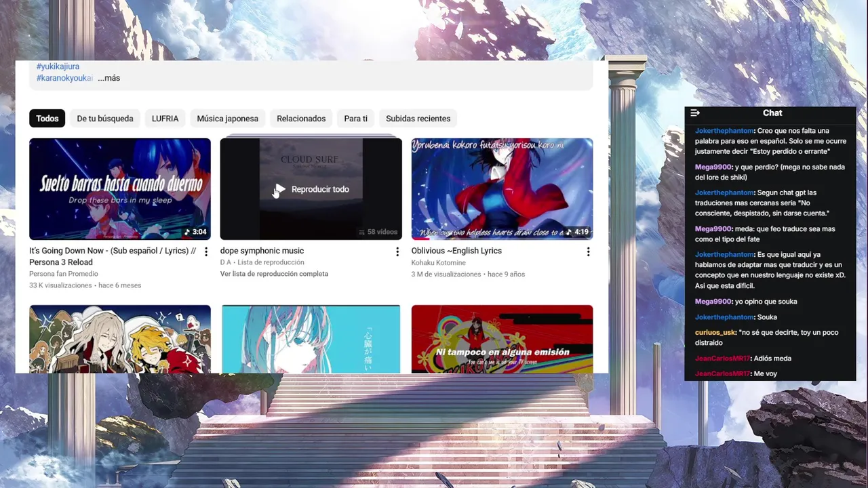Select the Música japonesa filter chip

[228, 119]
